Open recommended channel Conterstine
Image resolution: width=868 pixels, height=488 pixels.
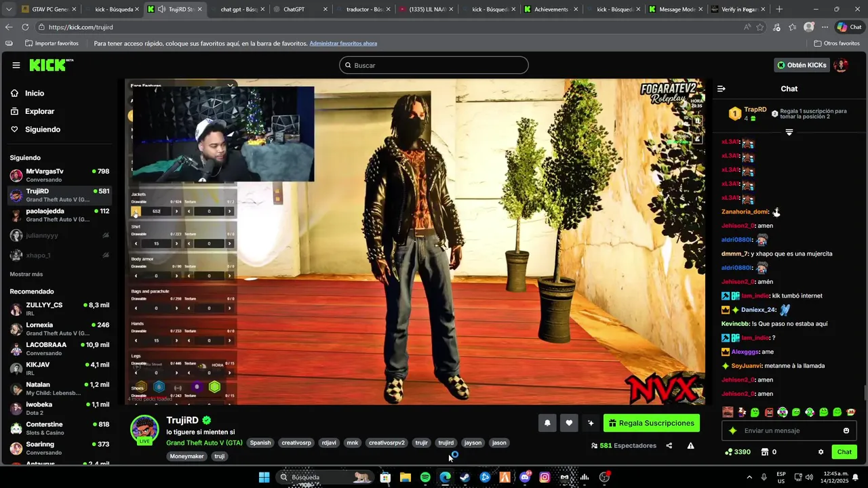point(59,428)
